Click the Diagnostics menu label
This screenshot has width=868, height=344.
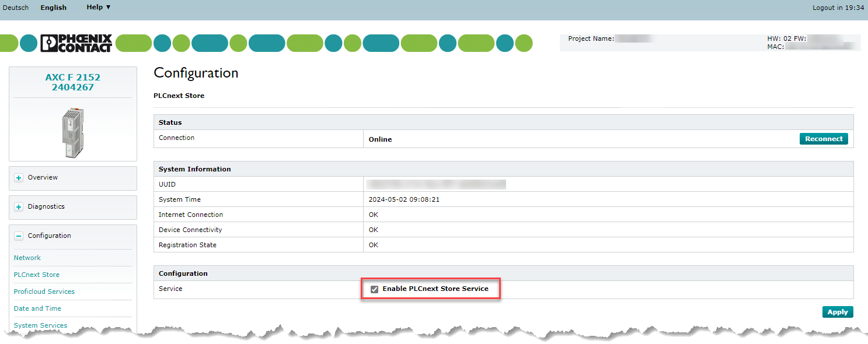46,206
